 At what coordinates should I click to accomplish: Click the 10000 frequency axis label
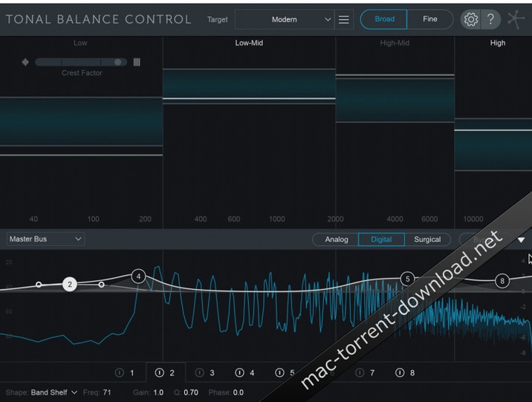point(473,219)
